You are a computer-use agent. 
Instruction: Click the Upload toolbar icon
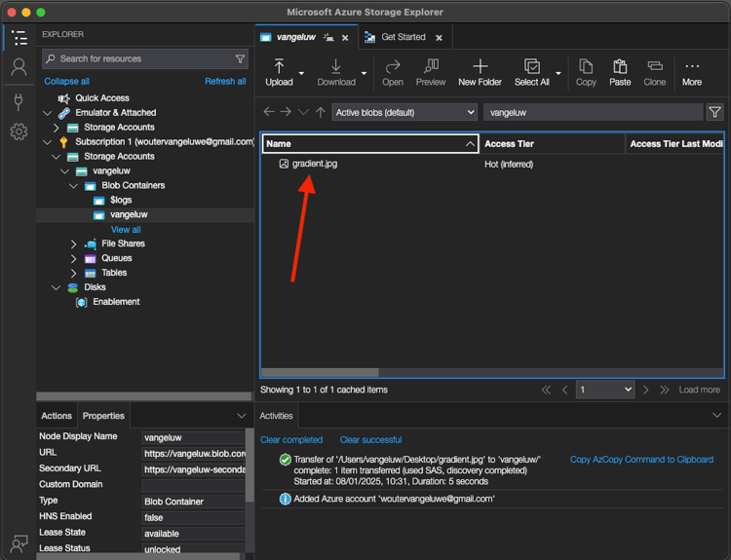click(x=279, y=72)
